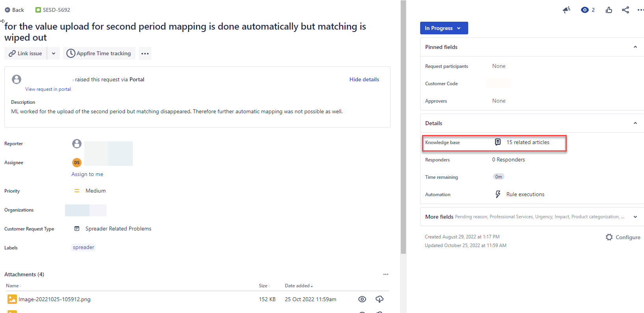Expand the More fields section
The width and height of the screenshot is (644, 313).
635,217
